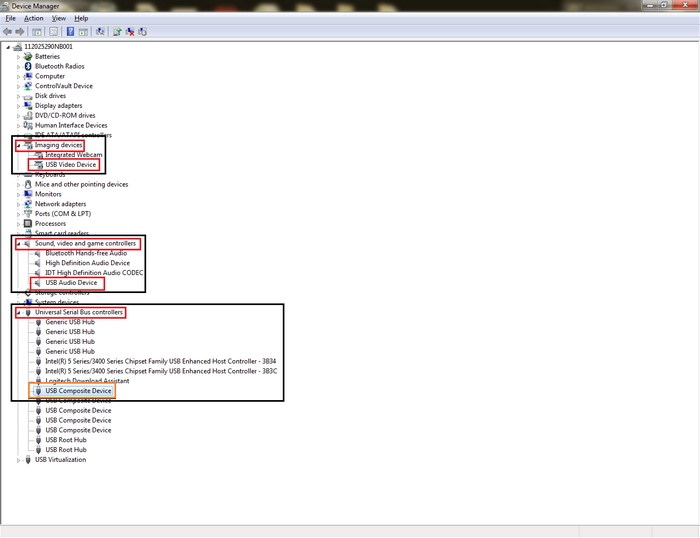Open the View menu
700x538 pixels.
point(58,18)
